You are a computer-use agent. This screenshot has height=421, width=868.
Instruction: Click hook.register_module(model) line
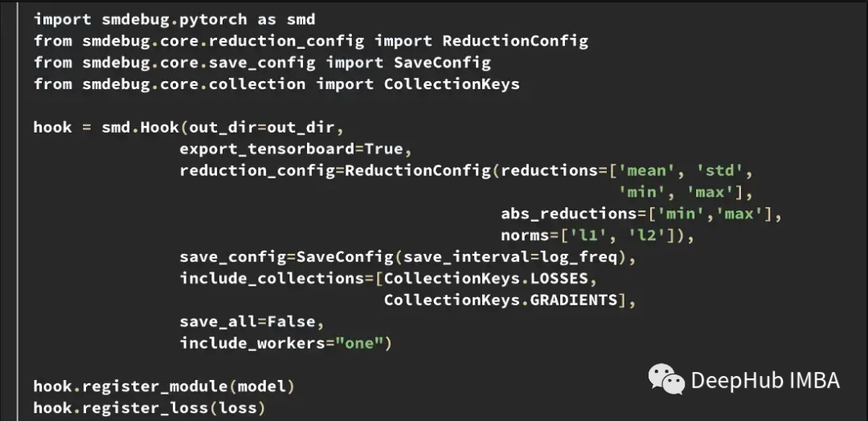pyautogui.click(x=165, y=386)
